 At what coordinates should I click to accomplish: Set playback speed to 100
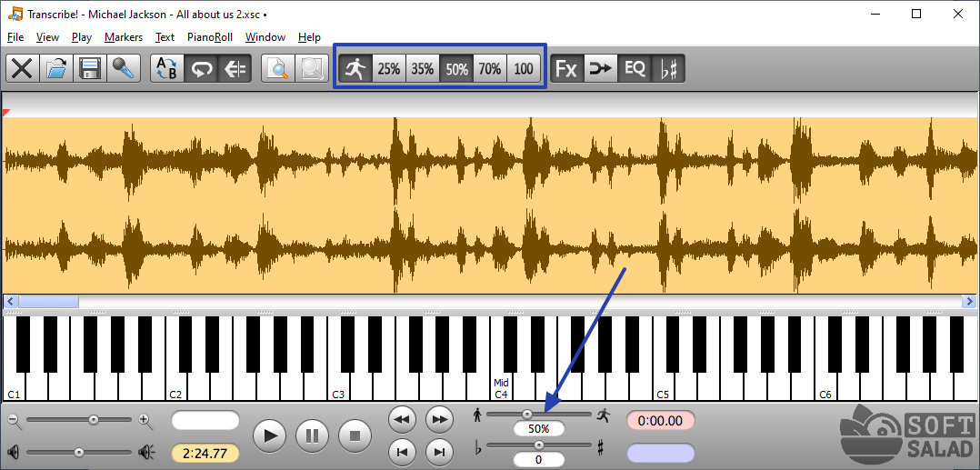pyautogui.click(x=524, y=68)
